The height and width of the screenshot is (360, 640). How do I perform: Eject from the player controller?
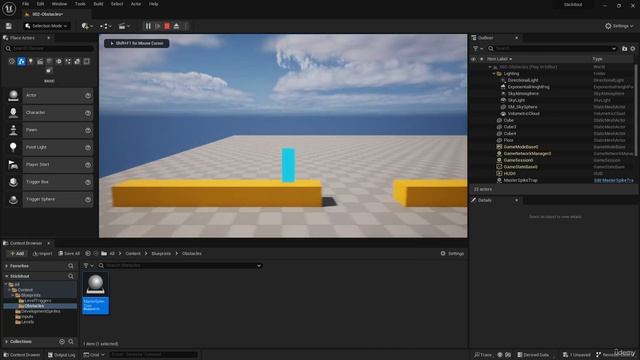pyautogui.click(x=176, y=26)
